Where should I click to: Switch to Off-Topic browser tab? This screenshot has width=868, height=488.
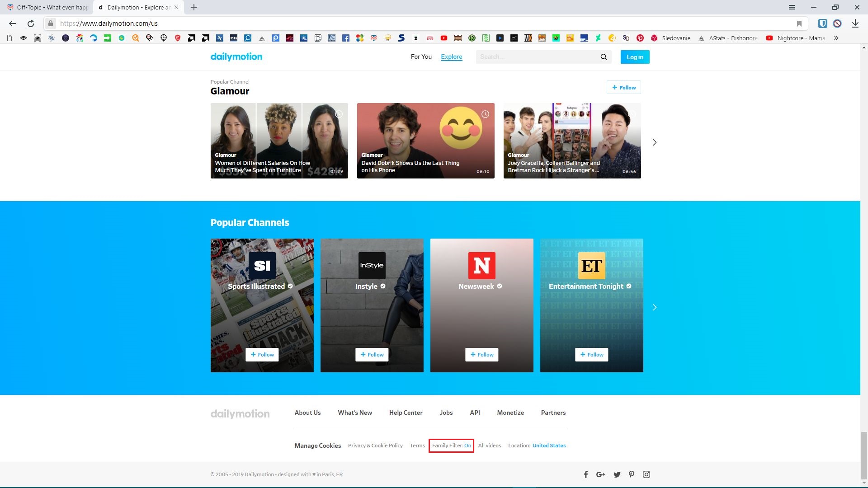coord(47,7)
